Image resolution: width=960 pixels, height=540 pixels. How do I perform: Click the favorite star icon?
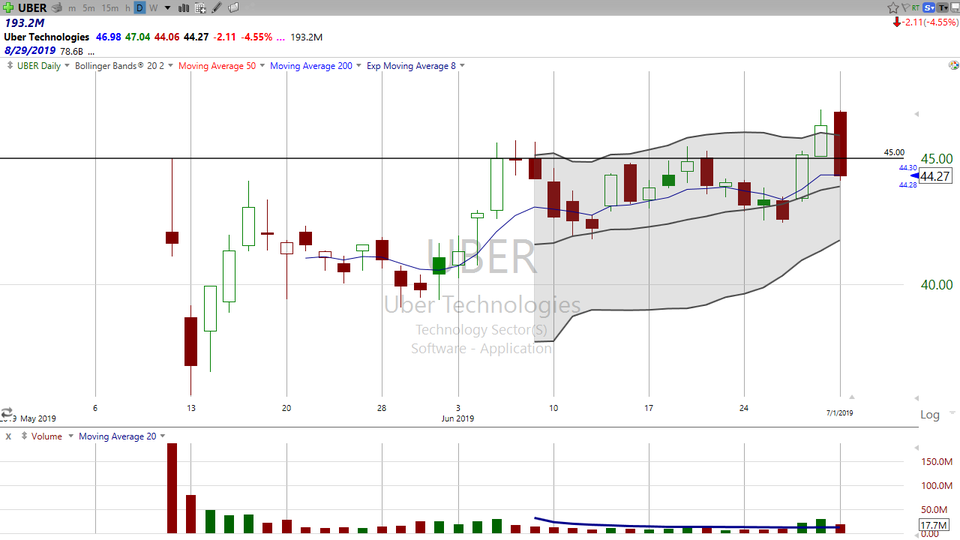(x=893, y=8)
